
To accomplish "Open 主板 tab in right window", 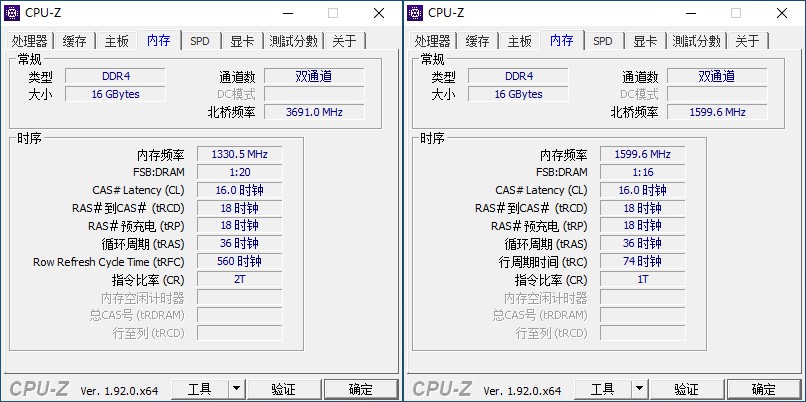I will [x=520, y=41].
